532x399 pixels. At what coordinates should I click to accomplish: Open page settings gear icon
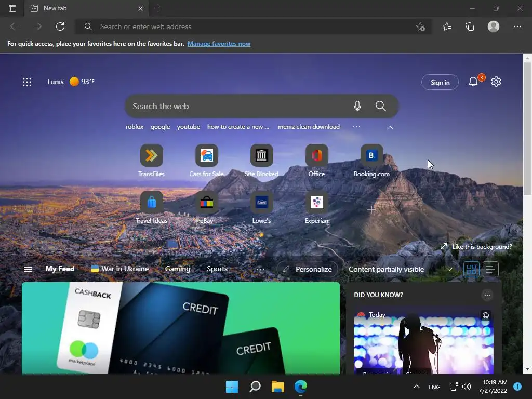[496, 82]
